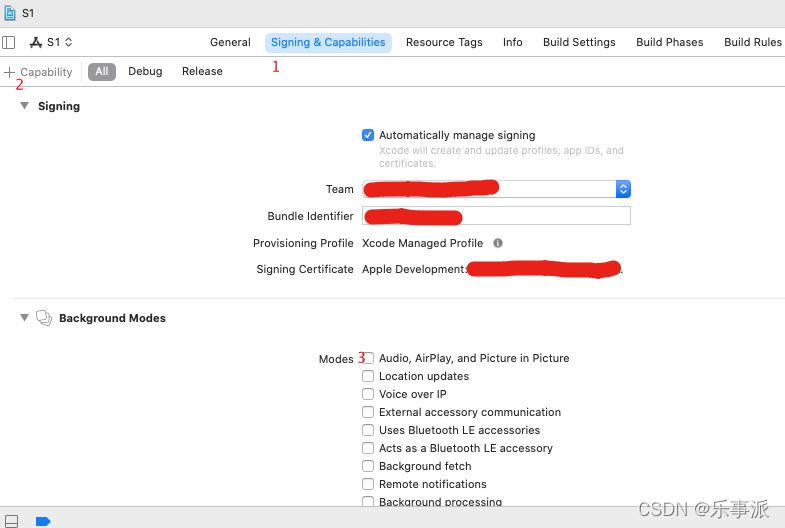Click the blue breakpoint tag icon

click(43, 521)
